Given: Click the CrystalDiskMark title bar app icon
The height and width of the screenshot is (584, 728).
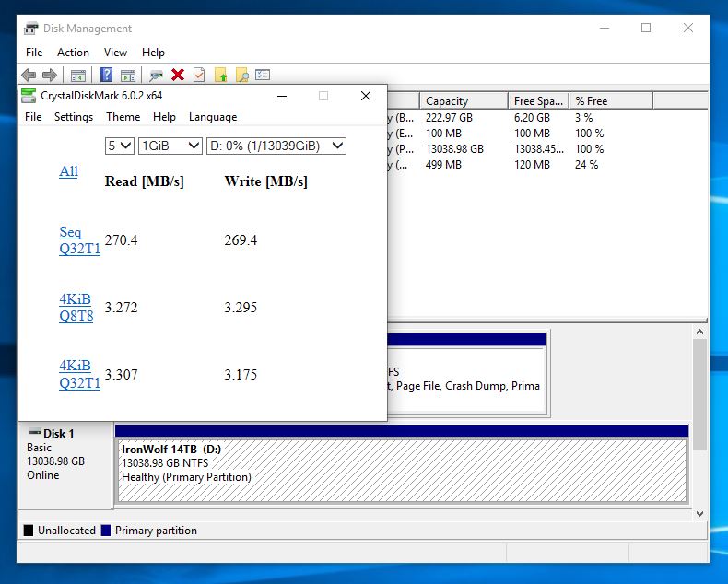Looking at the screenshot, I should pos(29,96).
